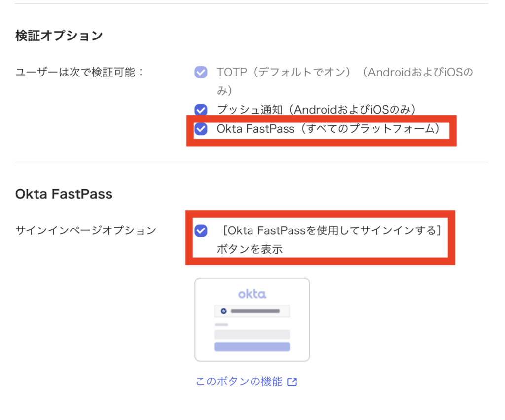
Task: Click the プッシュ通知 (AndroidおよびiOSのみ) label
Action: pos(316,110)
